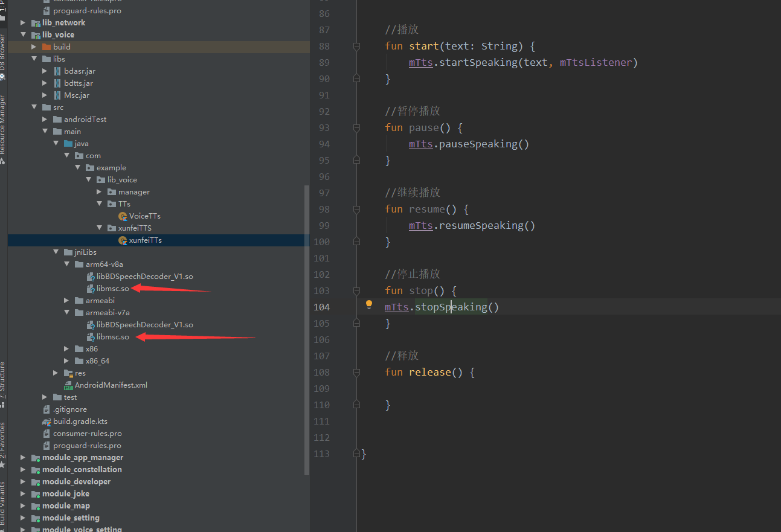Select libmsc.so under armeabi-v7a
The height and width of the screenshot is (532, 781).
(x=112, y=336)
